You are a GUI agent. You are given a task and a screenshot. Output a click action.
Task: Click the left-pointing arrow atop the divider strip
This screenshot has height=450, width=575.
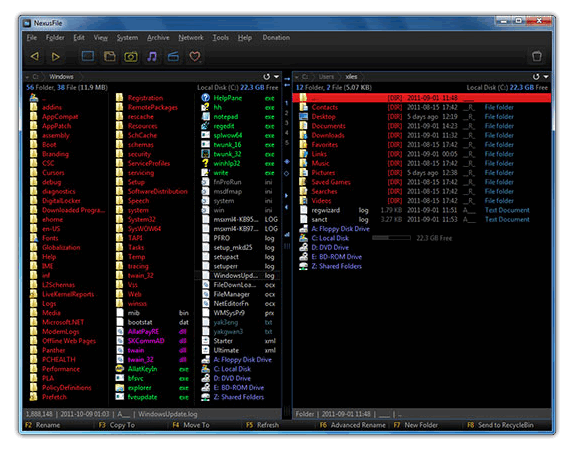point(287,85)
